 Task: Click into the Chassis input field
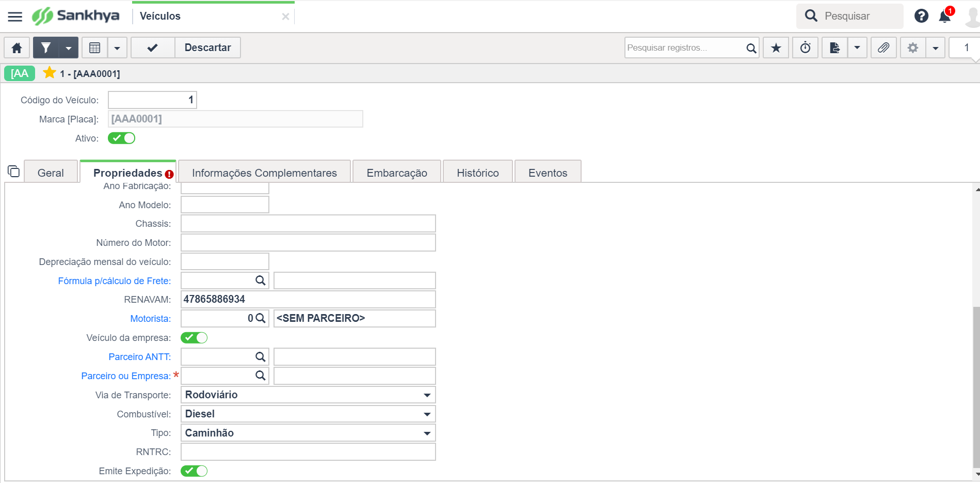308,224
